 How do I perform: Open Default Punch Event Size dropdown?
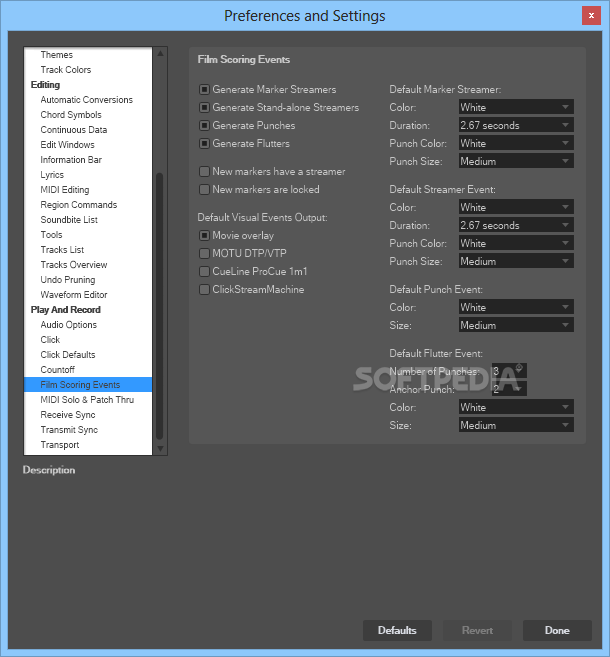tap(516, 325)
